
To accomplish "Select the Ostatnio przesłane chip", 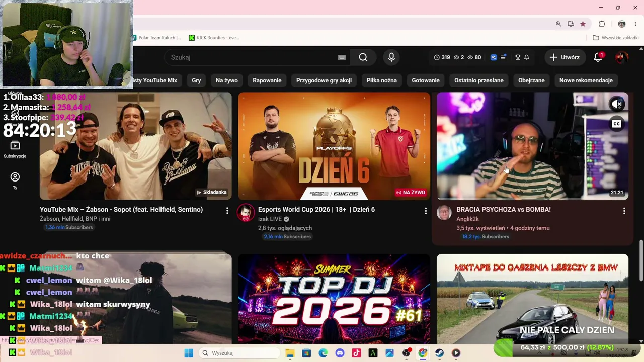I will click(x=479, y=80).
